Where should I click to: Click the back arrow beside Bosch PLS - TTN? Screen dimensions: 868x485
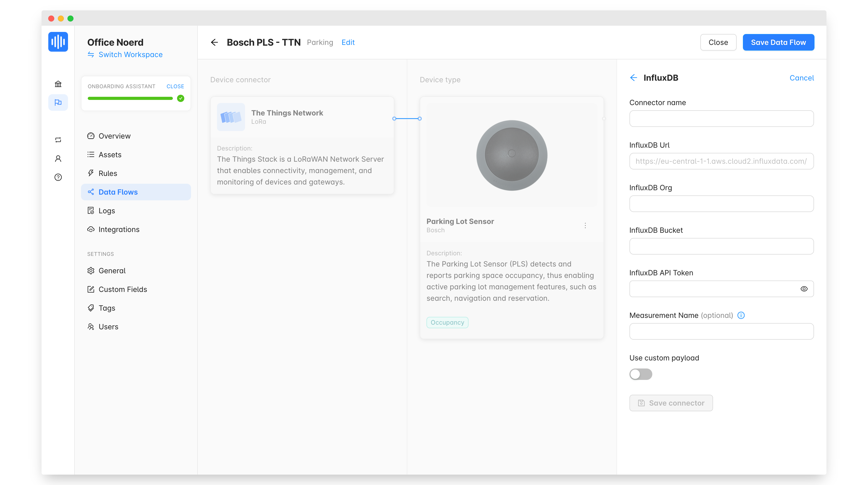[x=214, y=42]
